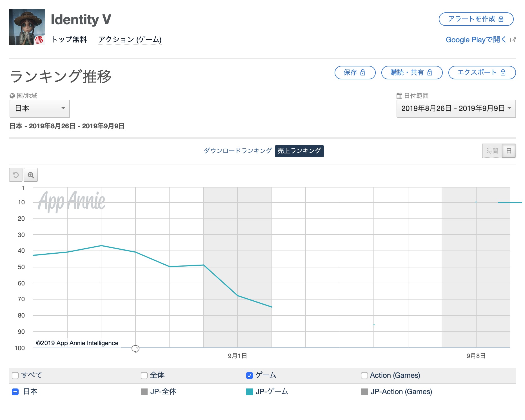This screenshot has height=420, width=525.
Task: Click the Identity V title
Action: (81, 19)
